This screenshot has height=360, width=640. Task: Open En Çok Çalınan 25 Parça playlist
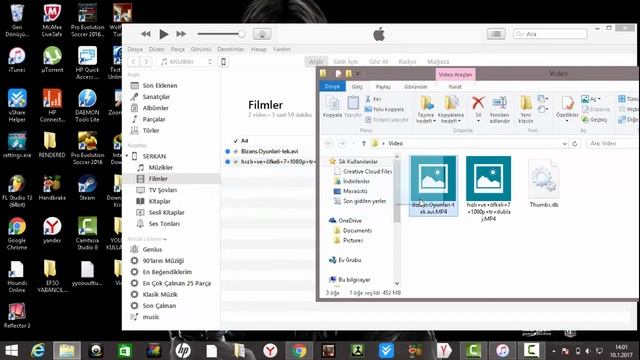[176, 283]
